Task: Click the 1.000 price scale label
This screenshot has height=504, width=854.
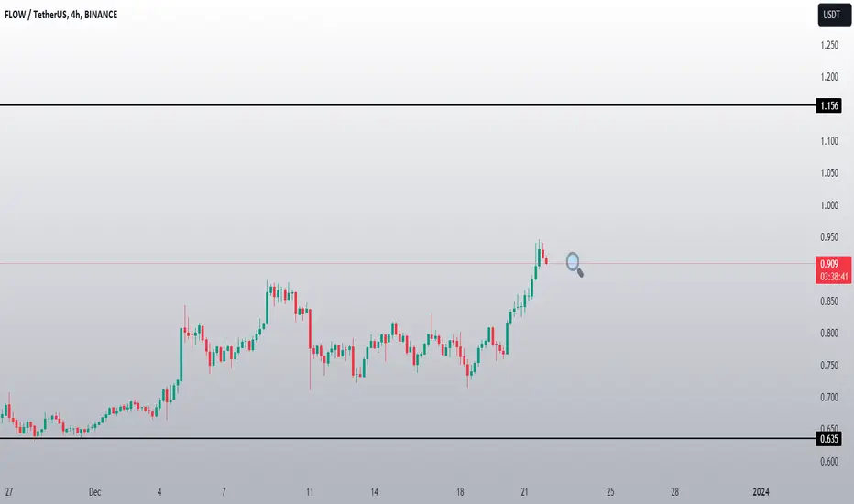Action: [828, 205]
